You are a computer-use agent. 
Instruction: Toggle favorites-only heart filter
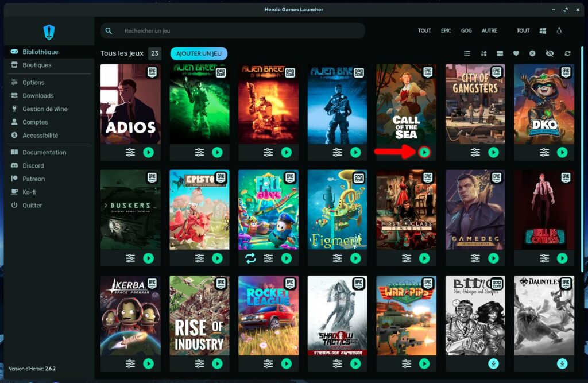click(x=516, y=53)
